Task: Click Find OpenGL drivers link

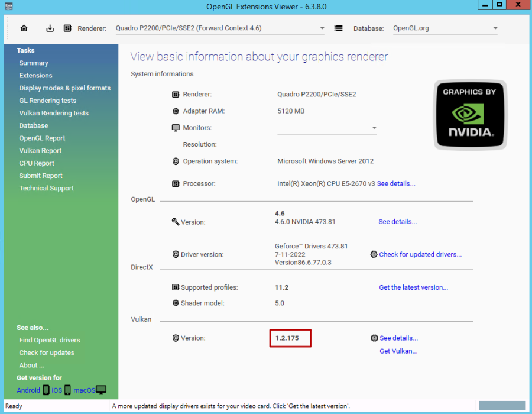Action: tap(50, 340)
